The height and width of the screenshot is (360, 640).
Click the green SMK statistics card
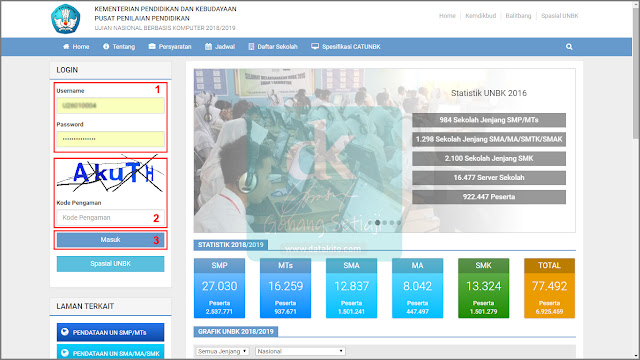(484, 288)
